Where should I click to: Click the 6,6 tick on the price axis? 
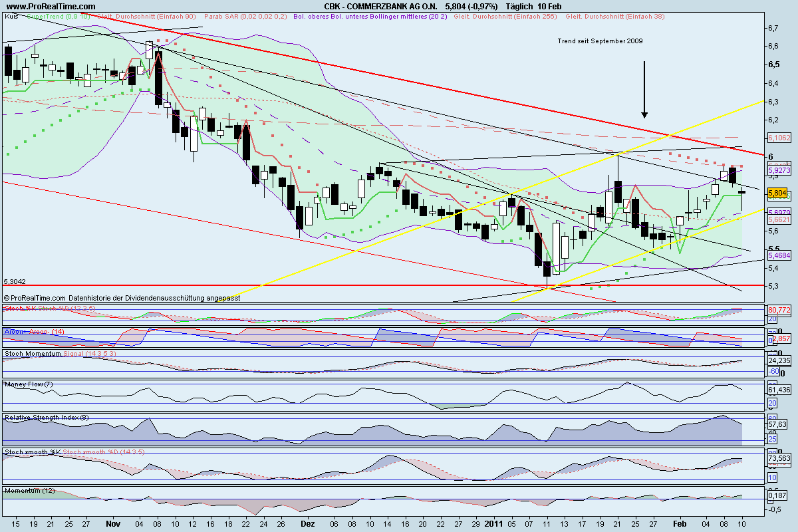coord(773,47)
